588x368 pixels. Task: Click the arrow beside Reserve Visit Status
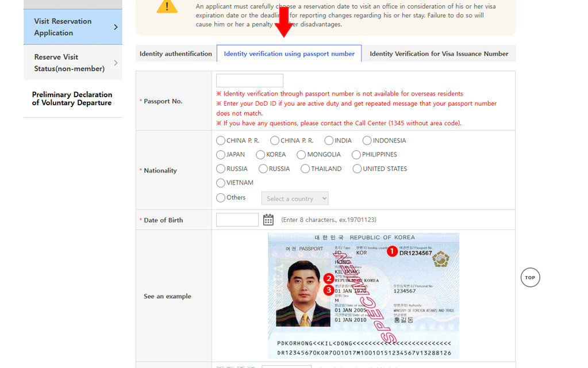pyautogui.click(x=116, y=63)
